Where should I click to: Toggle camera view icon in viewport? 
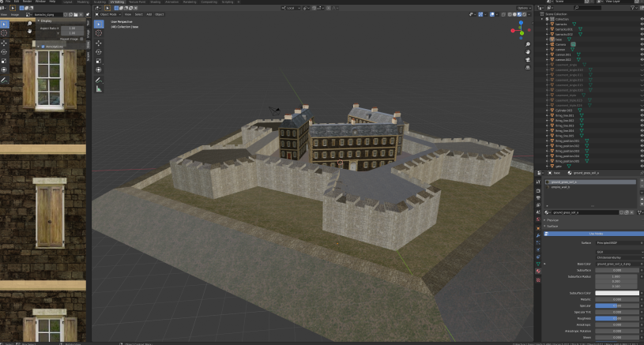(528, 60)
